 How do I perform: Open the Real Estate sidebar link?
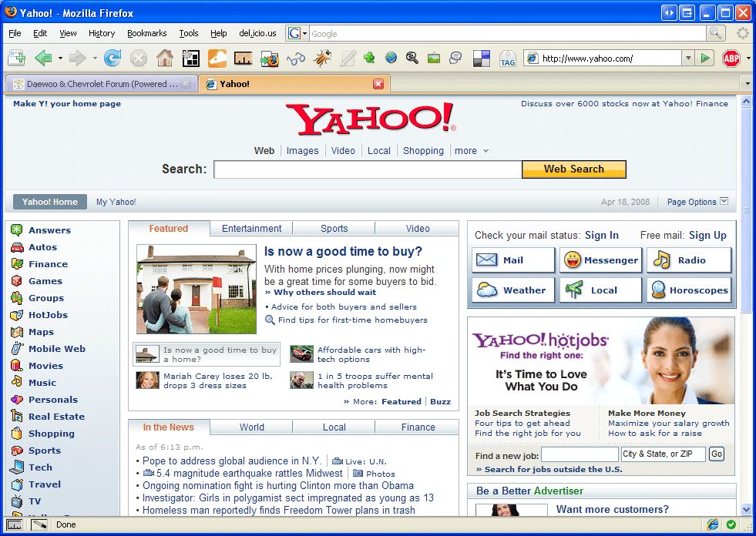click(x=56, y=417)
